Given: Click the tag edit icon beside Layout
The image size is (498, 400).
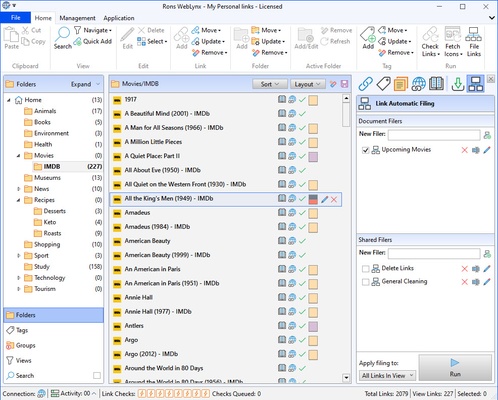Looking at the screenshot, I should [x=333, y=84].
